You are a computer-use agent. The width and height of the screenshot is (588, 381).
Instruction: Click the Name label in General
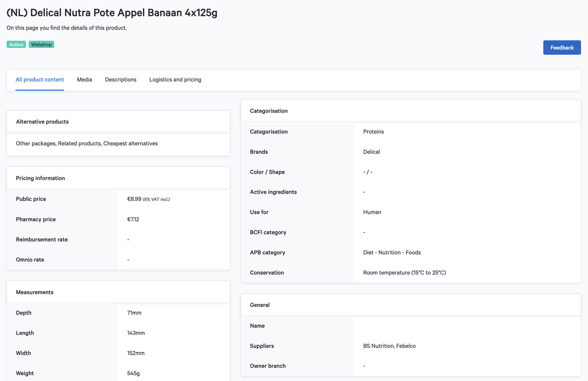coord(257,326)
